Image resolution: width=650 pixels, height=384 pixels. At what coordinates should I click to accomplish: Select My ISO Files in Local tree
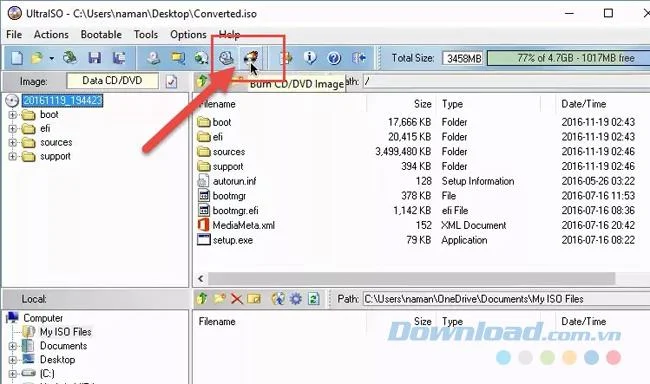(65, 332)
